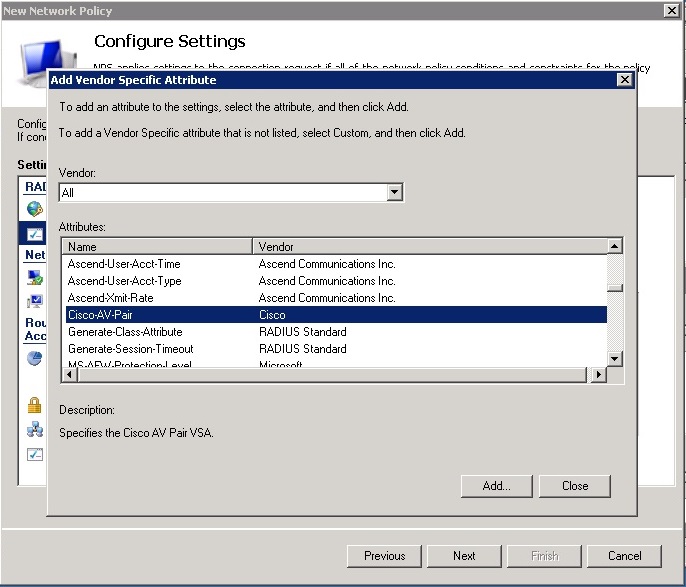Image resolution: width=686 pixels, height=587 pixels.
Task: Click the blue pie chart icon
Action: coord(35,358)
